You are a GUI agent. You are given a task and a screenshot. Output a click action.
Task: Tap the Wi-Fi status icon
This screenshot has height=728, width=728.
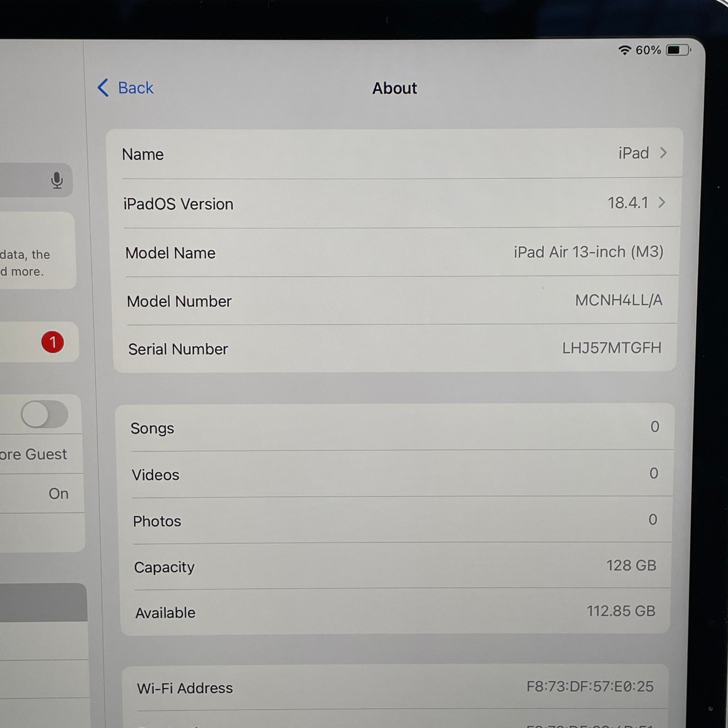click(x=624, y=50)
